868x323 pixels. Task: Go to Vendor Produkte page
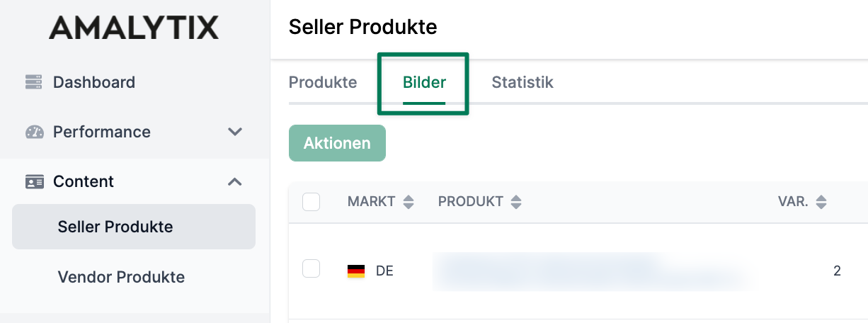pyautogui.click(x=121, y=277)
